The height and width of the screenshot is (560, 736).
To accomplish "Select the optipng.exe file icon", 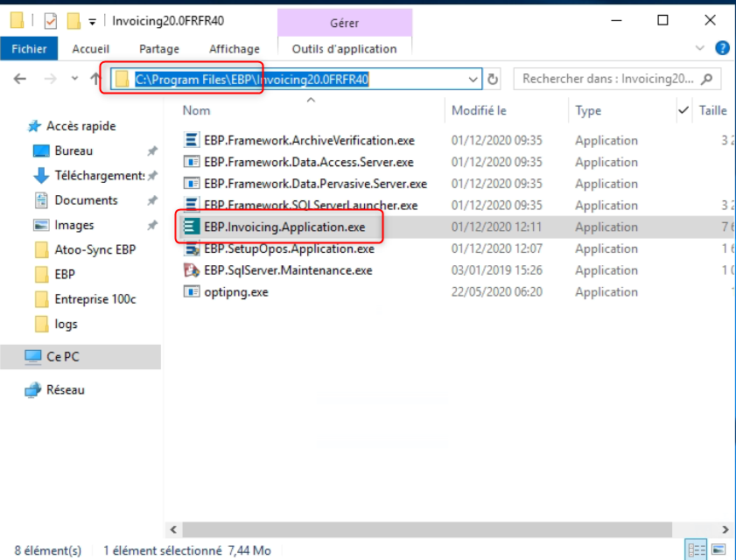I will (x=191, y=292).
